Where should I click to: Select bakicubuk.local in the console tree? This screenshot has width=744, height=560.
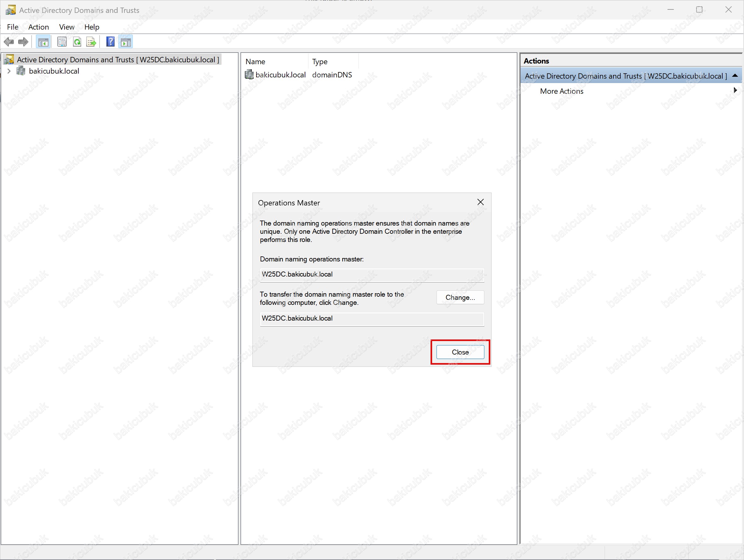tap(54, 71)
